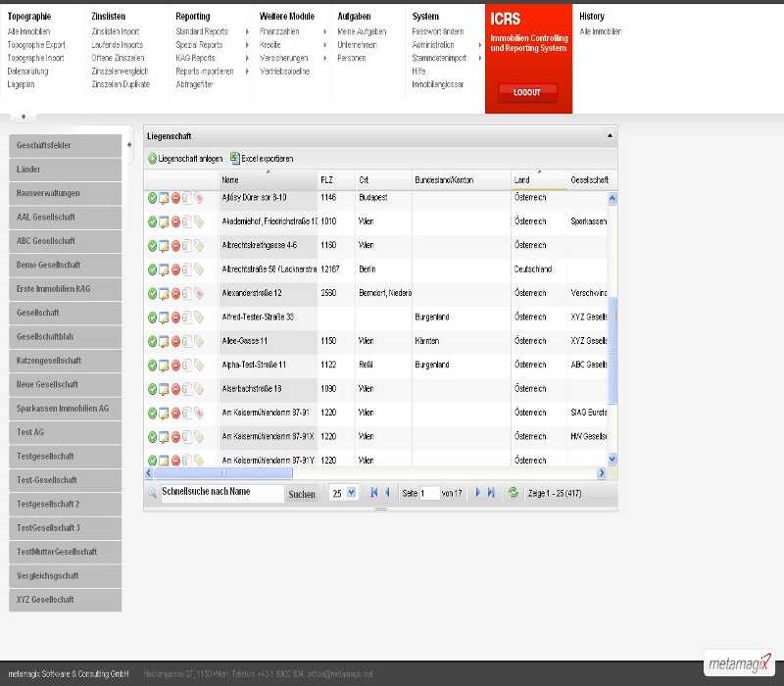Expand the Reports importieren submenu arrow
This screenshot has height=686, width=784.
[247, 72]
